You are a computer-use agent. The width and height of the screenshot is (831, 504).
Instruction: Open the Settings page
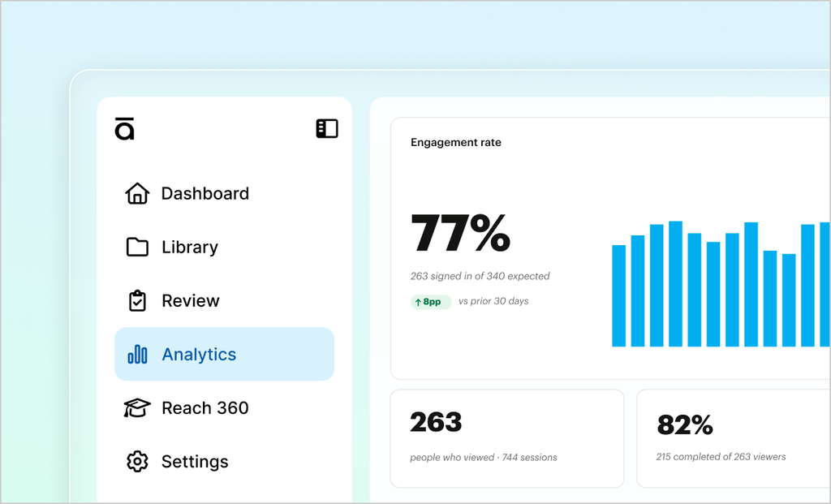(225, 461)
